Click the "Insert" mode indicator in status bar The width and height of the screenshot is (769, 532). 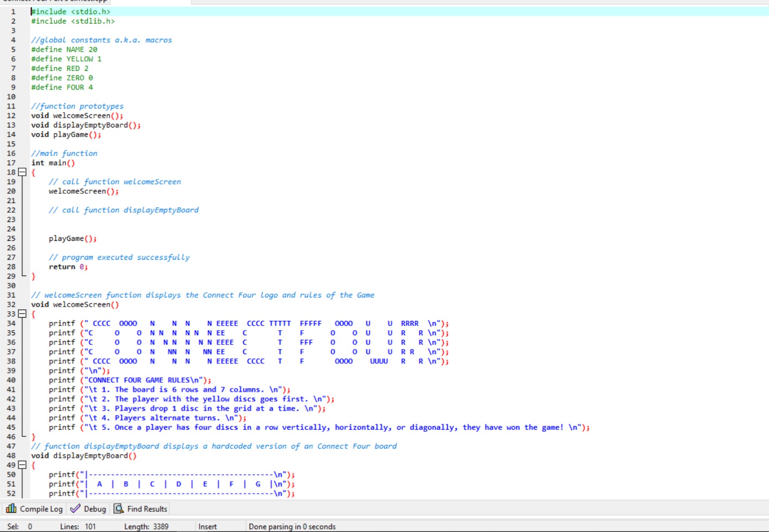click(x=207, y=527)
